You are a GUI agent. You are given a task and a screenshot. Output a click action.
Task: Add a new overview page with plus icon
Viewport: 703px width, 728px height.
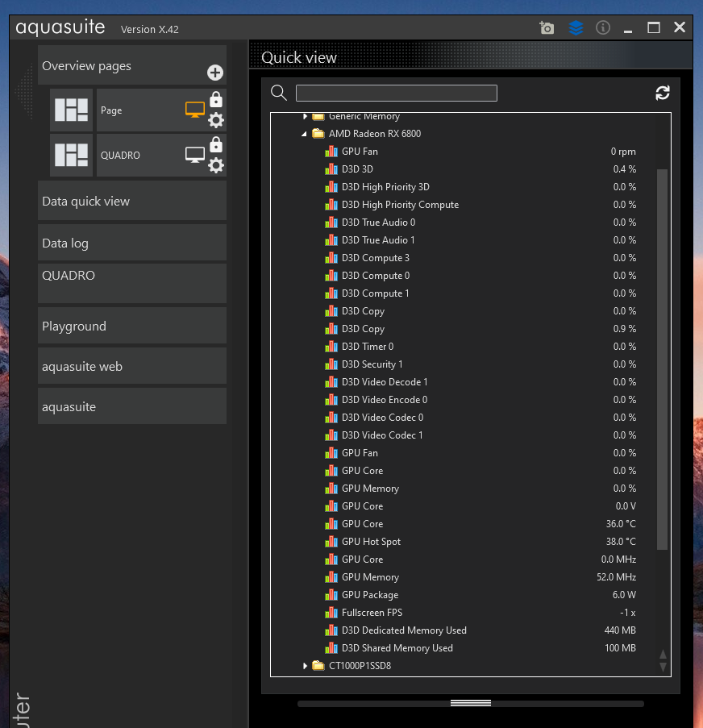coord(215,73)
